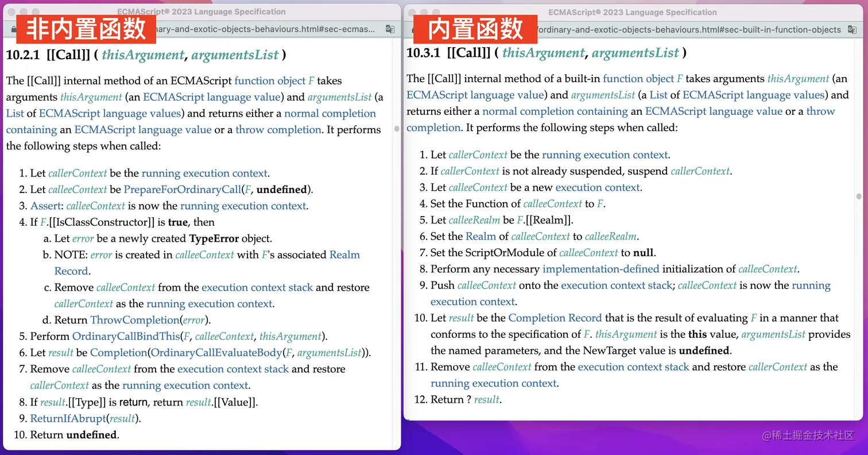The image size is (868, 455).
Task: Click the right window title 'ECMAScript® 2023 Language Specification'
Action: pyautogui.click(x=633, y=12)
